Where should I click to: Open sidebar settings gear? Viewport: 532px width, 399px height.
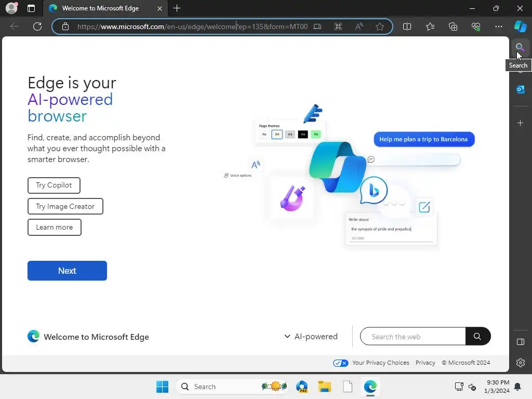tap(520, 363)
